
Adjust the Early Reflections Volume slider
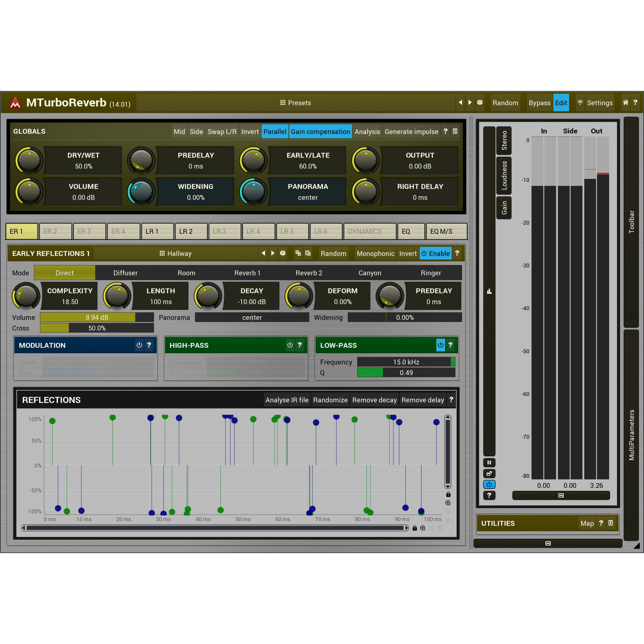[x=97, y=317]
